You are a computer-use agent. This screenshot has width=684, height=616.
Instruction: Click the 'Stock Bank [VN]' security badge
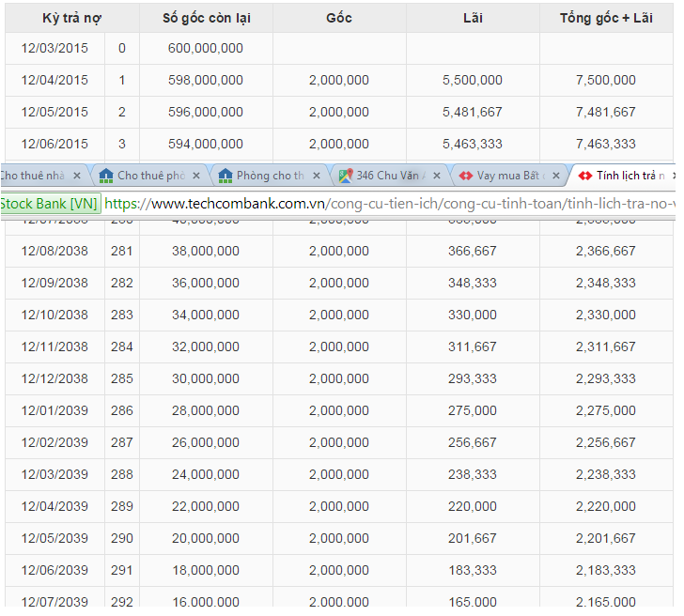[49, 203]
